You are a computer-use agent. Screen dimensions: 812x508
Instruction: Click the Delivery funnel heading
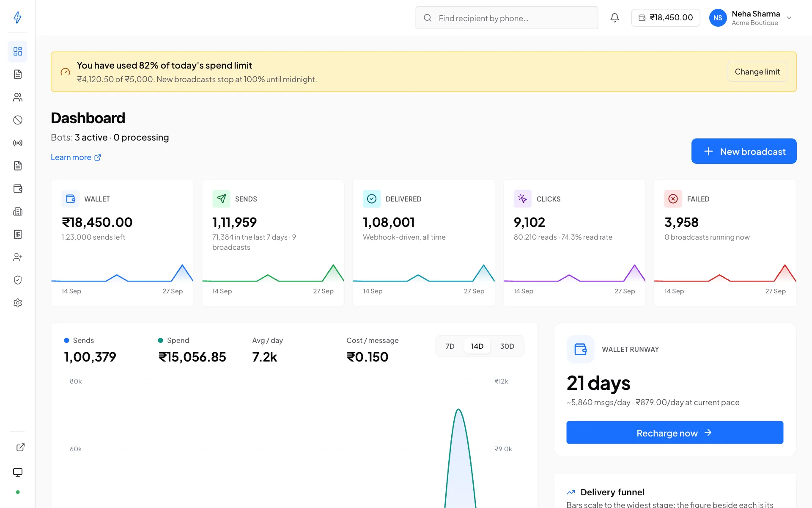point(612,492)
